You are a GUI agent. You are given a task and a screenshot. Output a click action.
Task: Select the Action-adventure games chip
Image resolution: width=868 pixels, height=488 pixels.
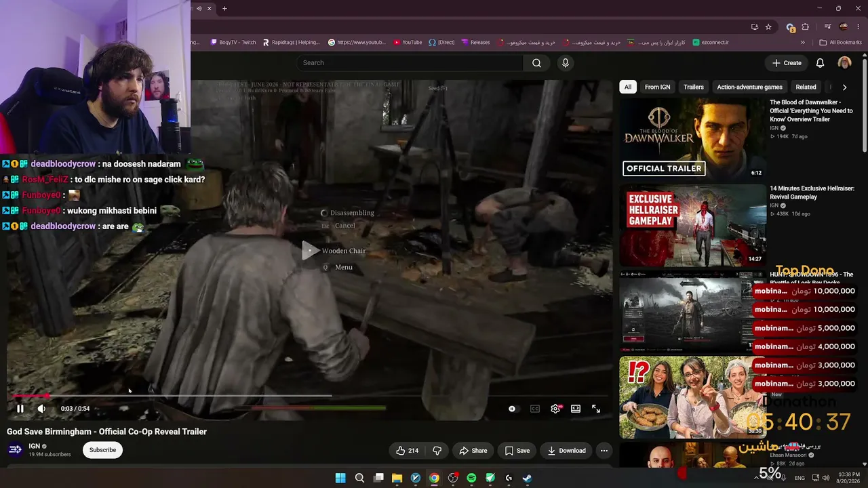pos(749,87)
